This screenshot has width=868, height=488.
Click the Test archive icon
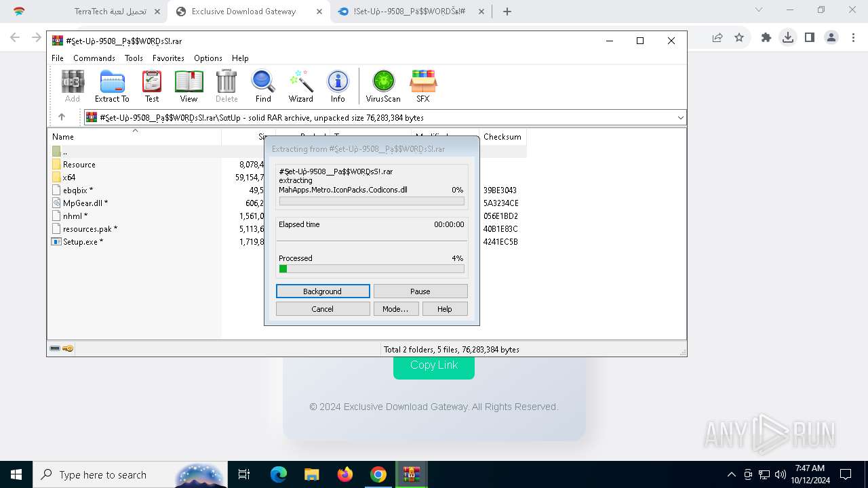coord(152,86)
